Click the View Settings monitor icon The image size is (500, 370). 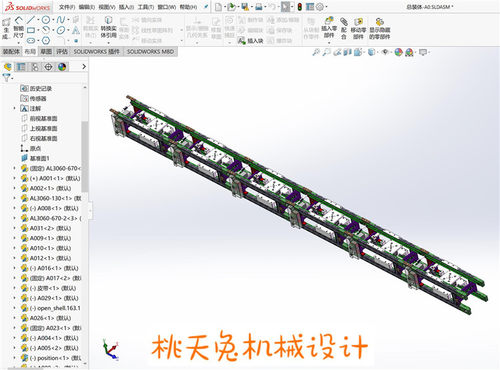pyautogui.click(x=423, y=52)
